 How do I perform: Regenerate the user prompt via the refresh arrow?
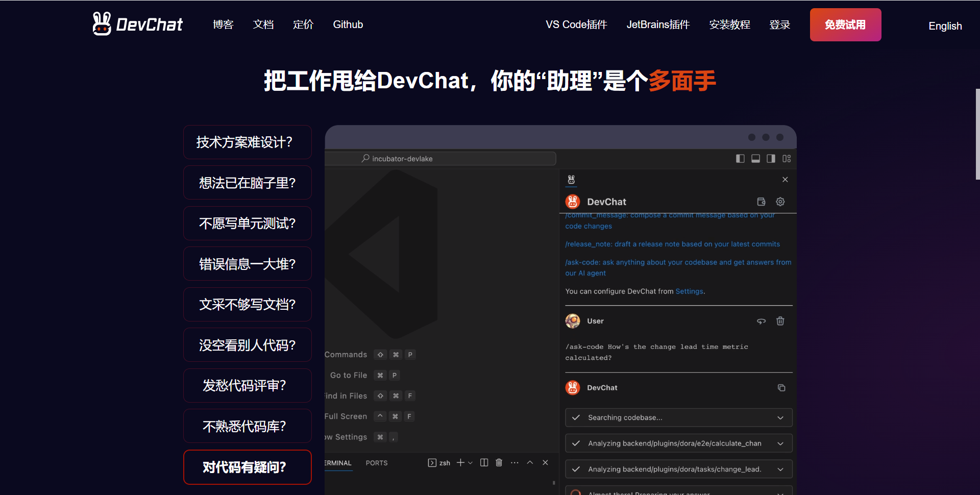(x=761, y=321)
